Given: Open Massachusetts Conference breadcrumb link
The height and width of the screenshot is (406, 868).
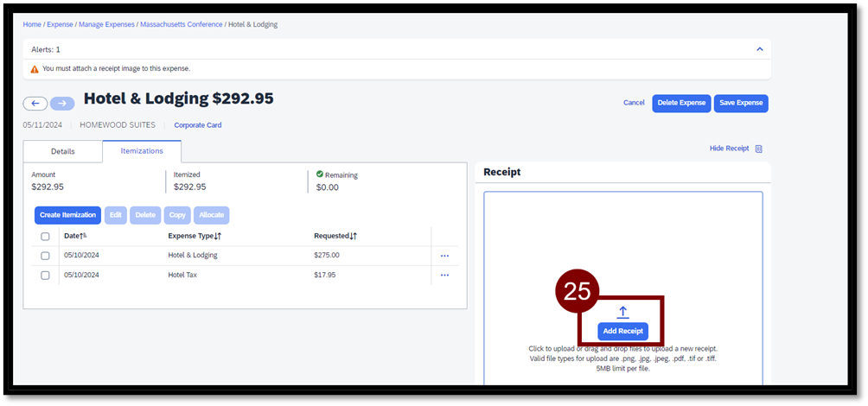Looking at the screenshot, I should 181,24.
